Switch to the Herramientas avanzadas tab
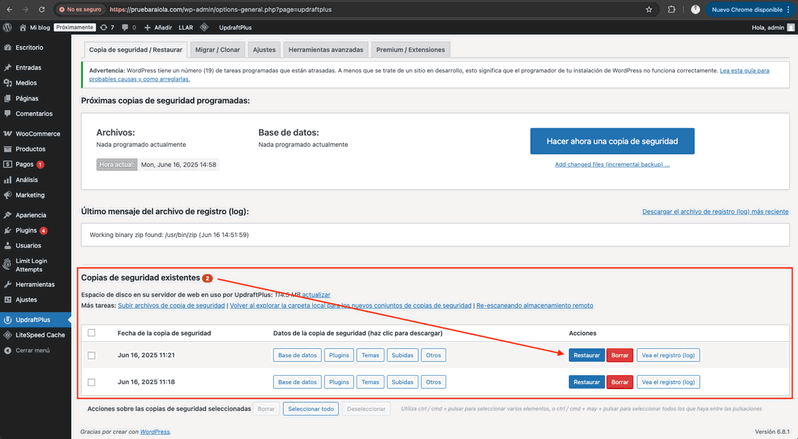 coord(326,49)
